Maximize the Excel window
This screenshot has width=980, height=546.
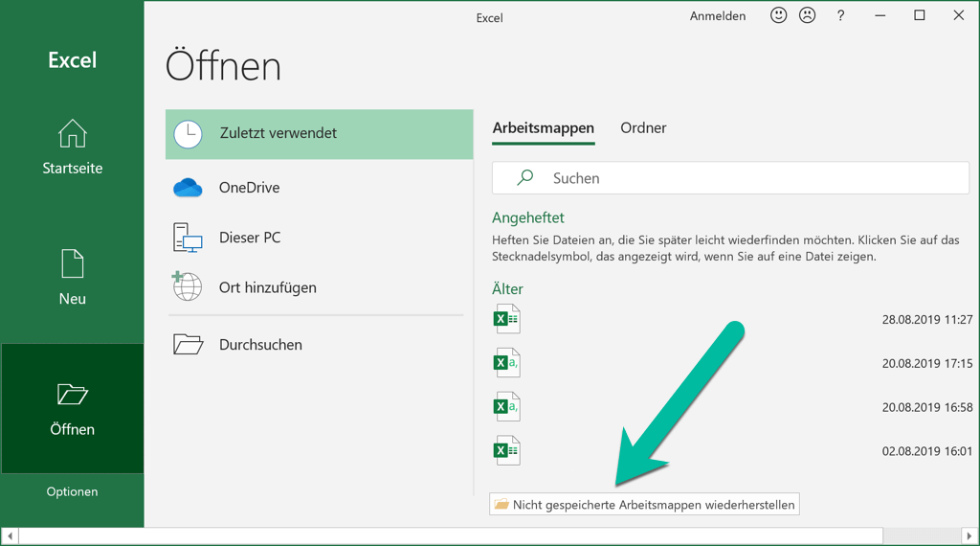(x=920, y=15)
